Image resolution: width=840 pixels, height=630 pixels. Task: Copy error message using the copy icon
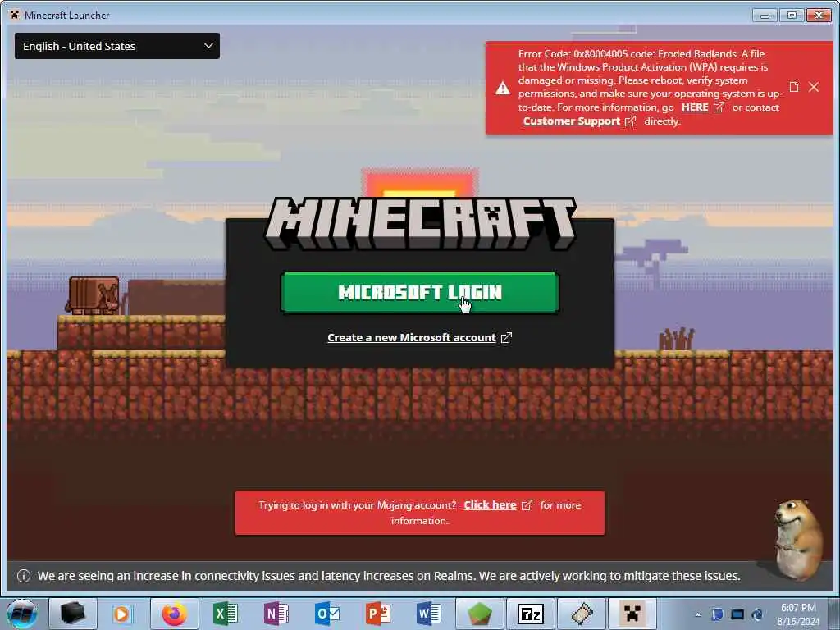(794, 87)
